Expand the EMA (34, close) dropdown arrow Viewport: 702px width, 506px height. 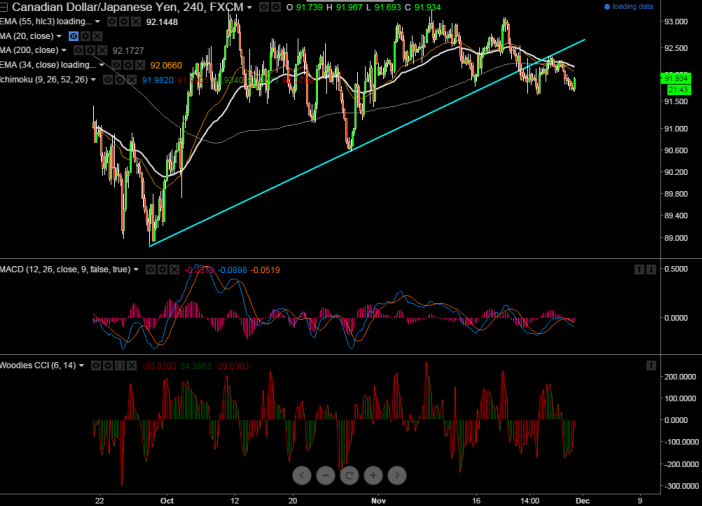tap(102, 65)
